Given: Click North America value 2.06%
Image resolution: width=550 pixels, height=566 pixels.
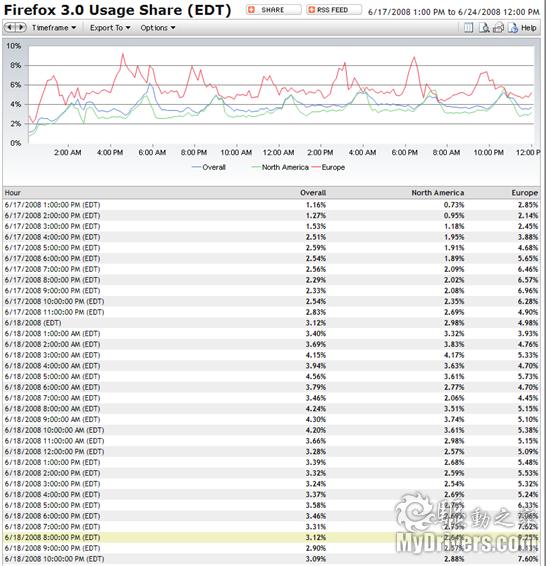Looking at the screenshot, I should (454, 398).
